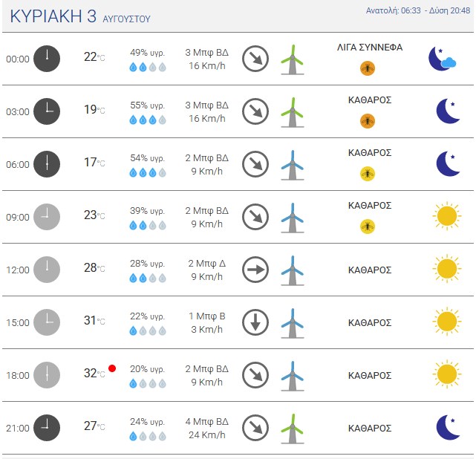Click the ΚΥΡΙΑΚΗ 3 ΑΥΓΟΥΣΤΟΥ heading
476x459 pixels.
[x=80, y=16]
